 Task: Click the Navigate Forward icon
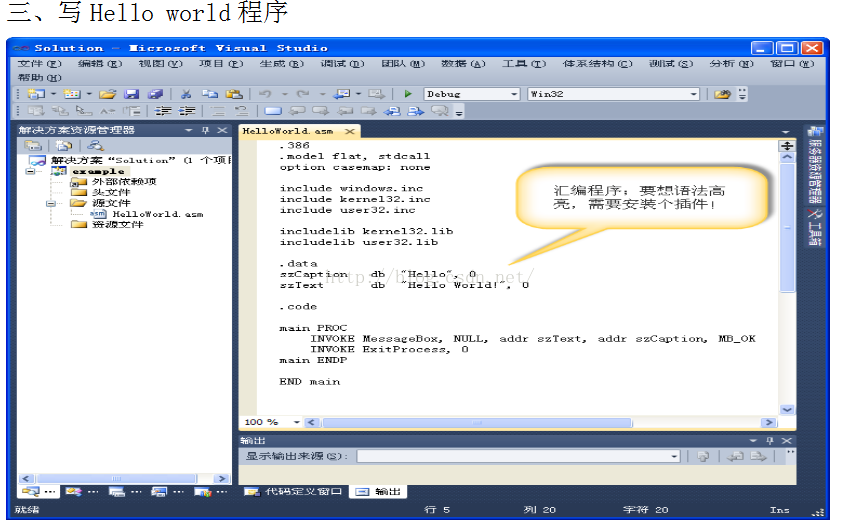click(x=377, y=94)
